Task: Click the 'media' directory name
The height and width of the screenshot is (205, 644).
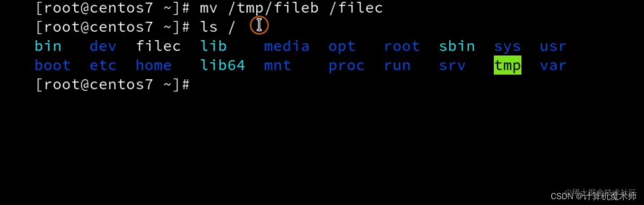Action: click(x=287, y=46)
